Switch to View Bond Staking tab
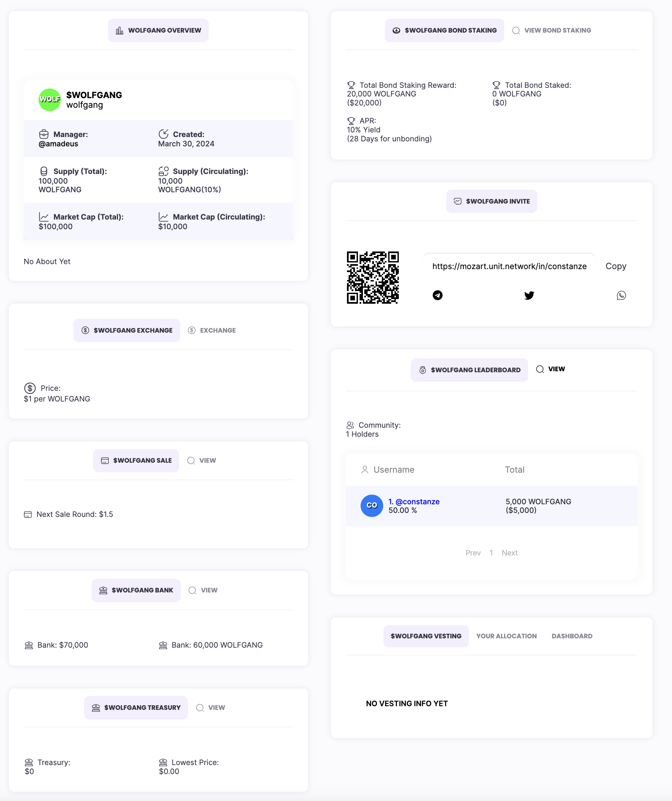This screenshot has width=672, height=801. tap(552, 31)
